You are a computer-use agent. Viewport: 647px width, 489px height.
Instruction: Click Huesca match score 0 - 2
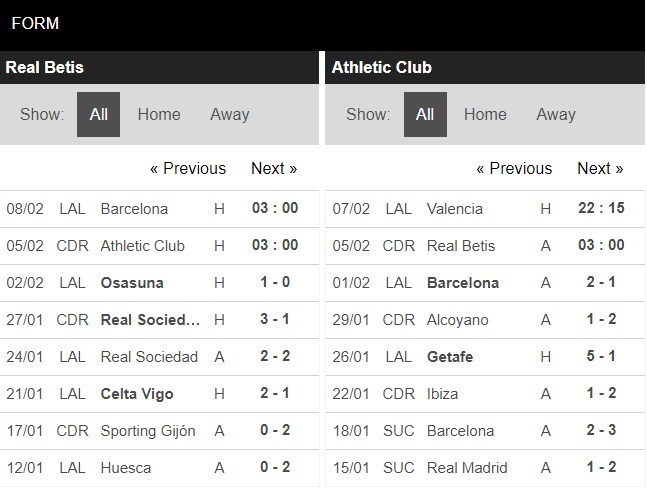pyautogui.click(x=273, y=468)
